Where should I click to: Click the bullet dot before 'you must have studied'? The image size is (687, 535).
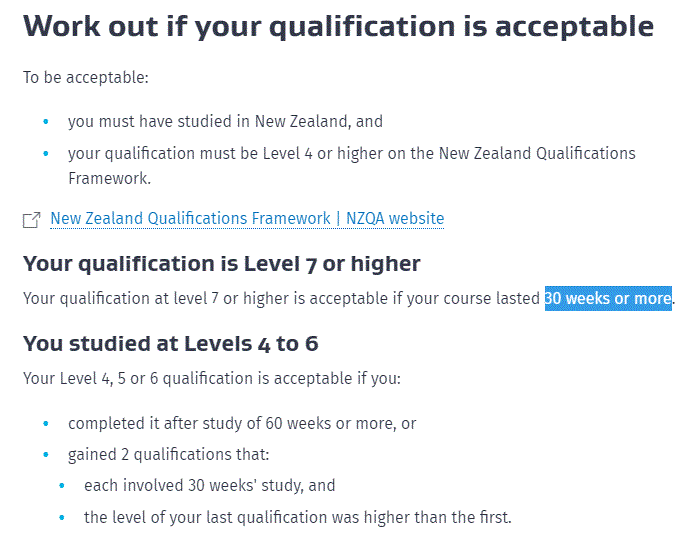(x=46, y=122)
